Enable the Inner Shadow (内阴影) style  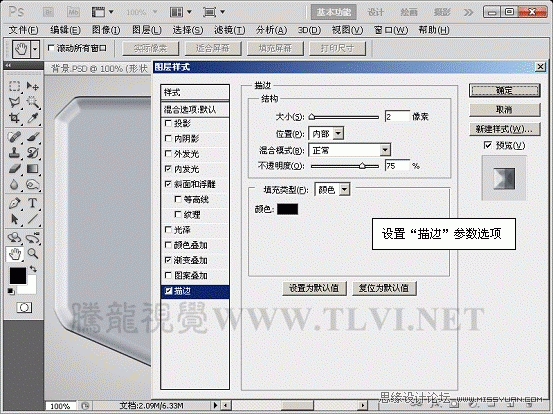click(x=168, y=139)
